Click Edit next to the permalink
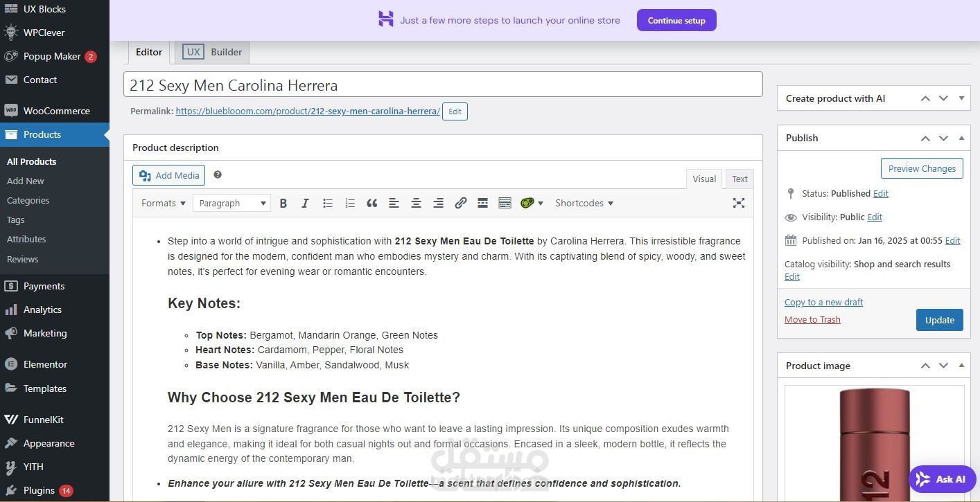 point(455,111)
